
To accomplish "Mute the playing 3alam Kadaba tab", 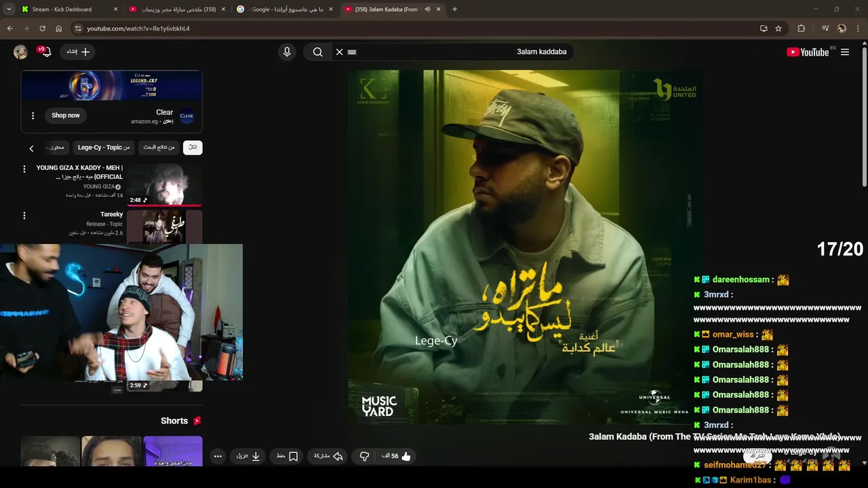I will coord(427,9).
